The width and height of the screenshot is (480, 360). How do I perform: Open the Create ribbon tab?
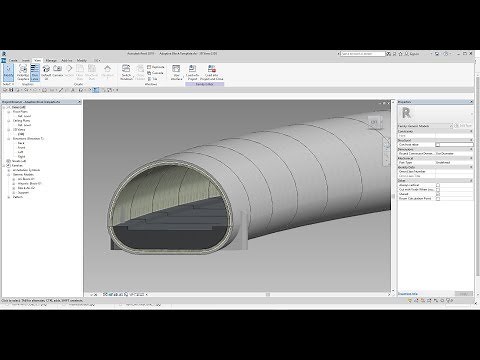pyautogui.click(x=13, y=61)
